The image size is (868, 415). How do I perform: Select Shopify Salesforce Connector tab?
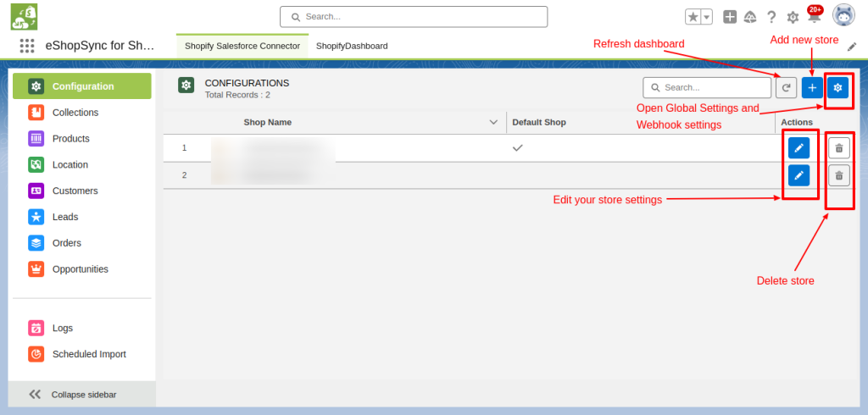click(x=242, y=46)
